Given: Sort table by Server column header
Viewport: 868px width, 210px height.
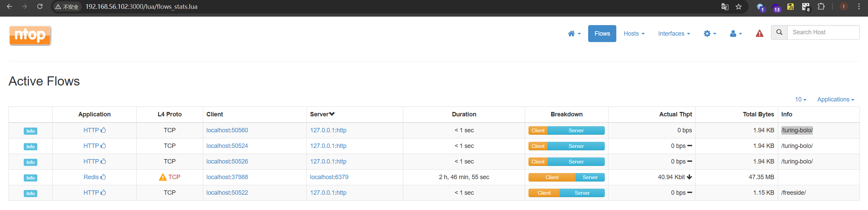Looking at the screenshot, I should [322, 114].
